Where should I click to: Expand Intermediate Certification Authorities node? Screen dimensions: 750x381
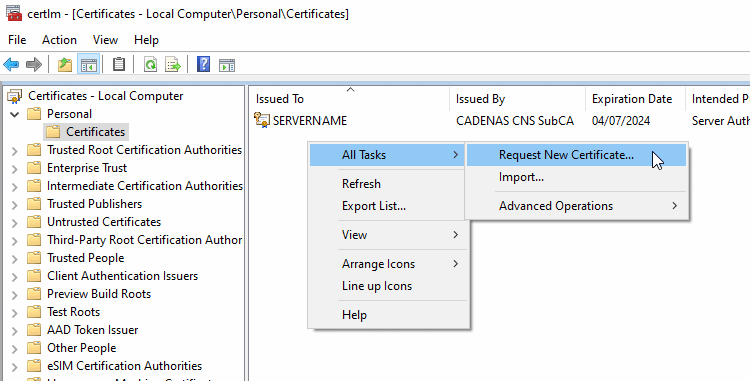coord(14,187)
